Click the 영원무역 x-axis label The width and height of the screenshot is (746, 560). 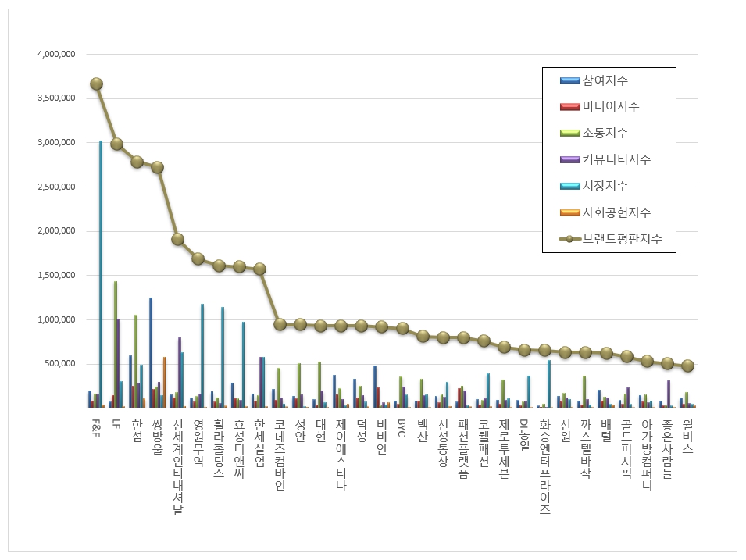pos(198,443)
